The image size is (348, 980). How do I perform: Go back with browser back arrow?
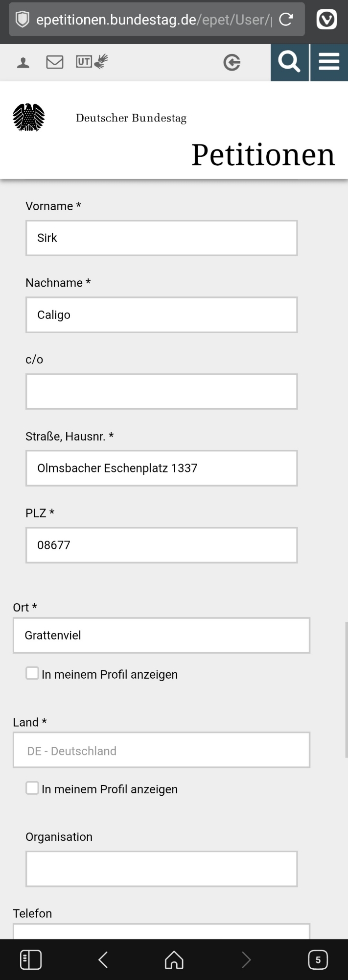pos(103,959)
